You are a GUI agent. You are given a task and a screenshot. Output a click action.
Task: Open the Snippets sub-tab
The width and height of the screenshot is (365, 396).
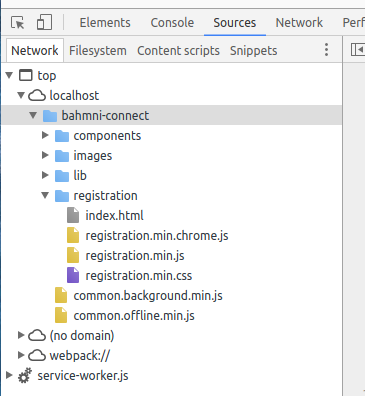coord(253,51)
